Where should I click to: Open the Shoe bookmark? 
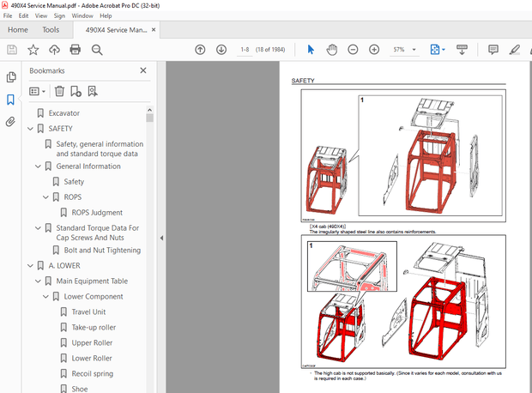[x=80, y=389]
